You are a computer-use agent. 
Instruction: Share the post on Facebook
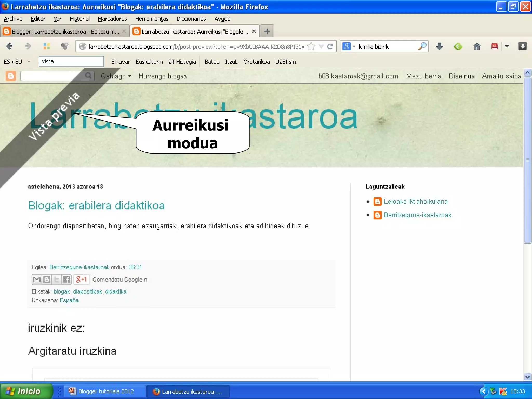point(66,280)
